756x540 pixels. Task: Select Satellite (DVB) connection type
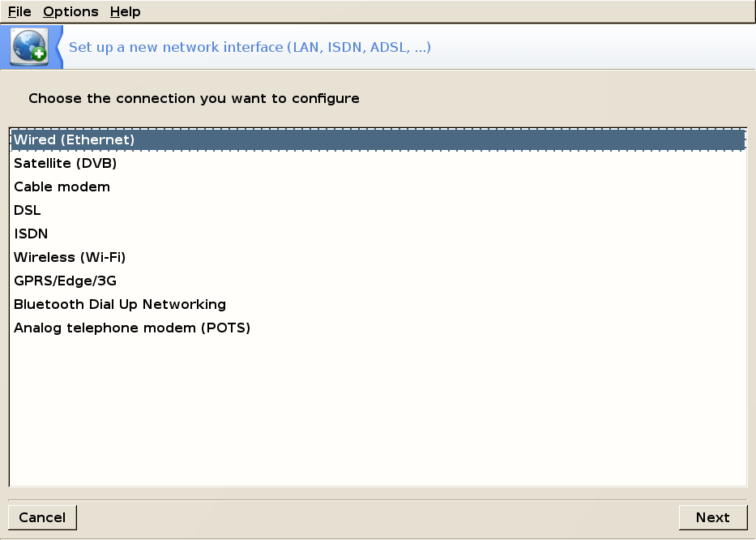(378, 163)
